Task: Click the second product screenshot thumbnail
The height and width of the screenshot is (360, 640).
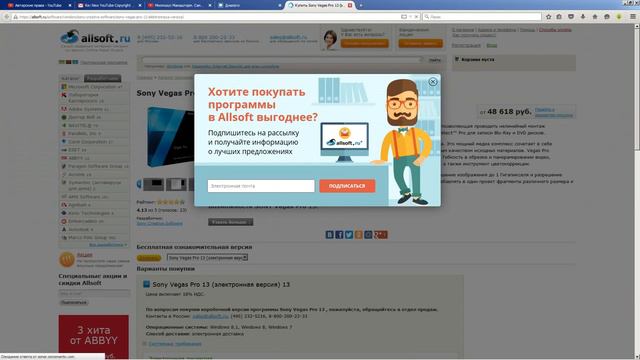Action: pyautogui.click(x=176, y=184)
